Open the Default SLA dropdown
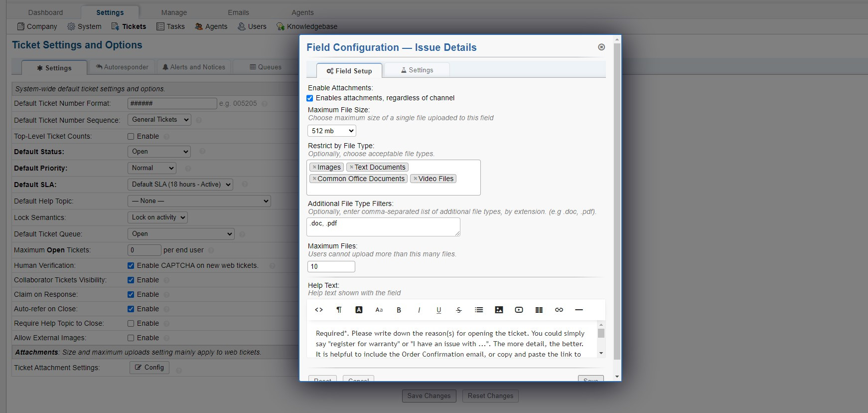 180,185
